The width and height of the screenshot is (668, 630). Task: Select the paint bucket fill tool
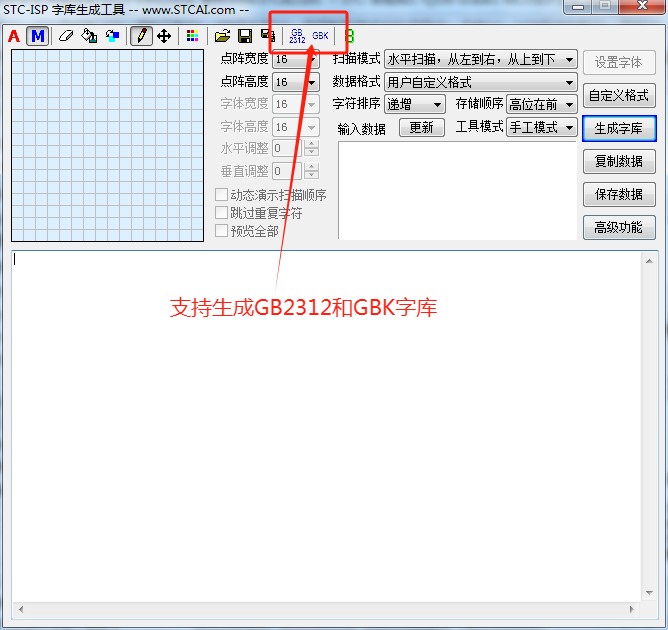pyautogui.click(x=89, y=36)
